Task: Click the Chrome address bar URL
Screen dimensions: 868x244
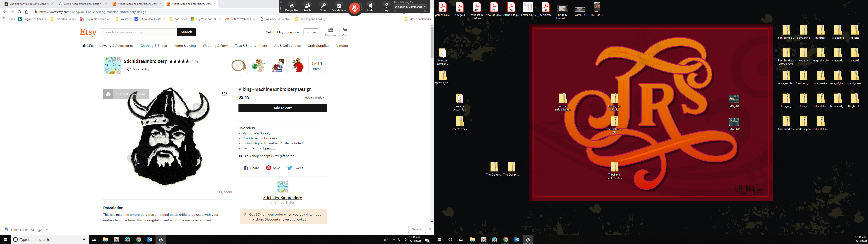Action: click(93, 12)
